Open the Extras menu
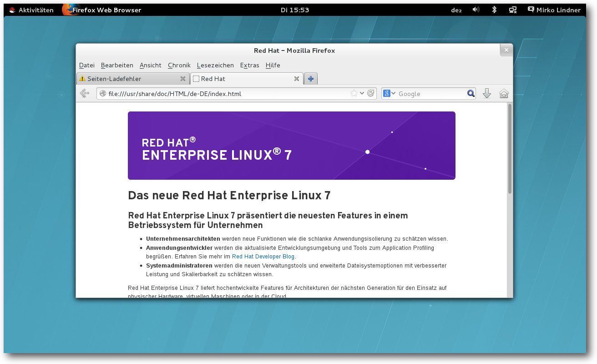The image size is (597, 364). 250,65
